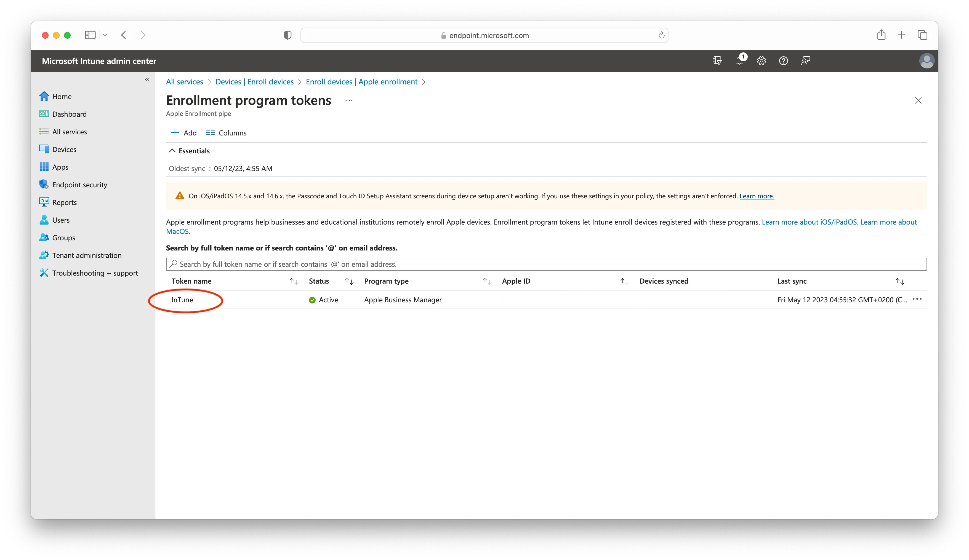Open the All services breadcrumb link
Image resolution: width=969 pixels, height=560 pixels.
coord(184,81)
